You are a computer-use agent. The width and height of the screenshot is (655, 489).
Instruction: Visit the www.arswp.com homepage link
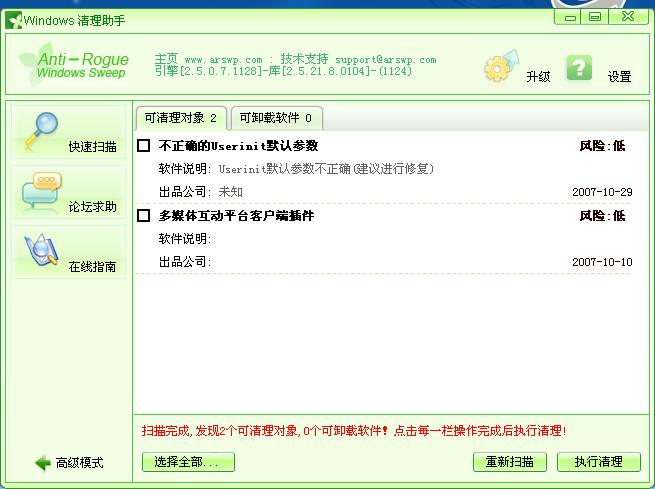point(223,60)
